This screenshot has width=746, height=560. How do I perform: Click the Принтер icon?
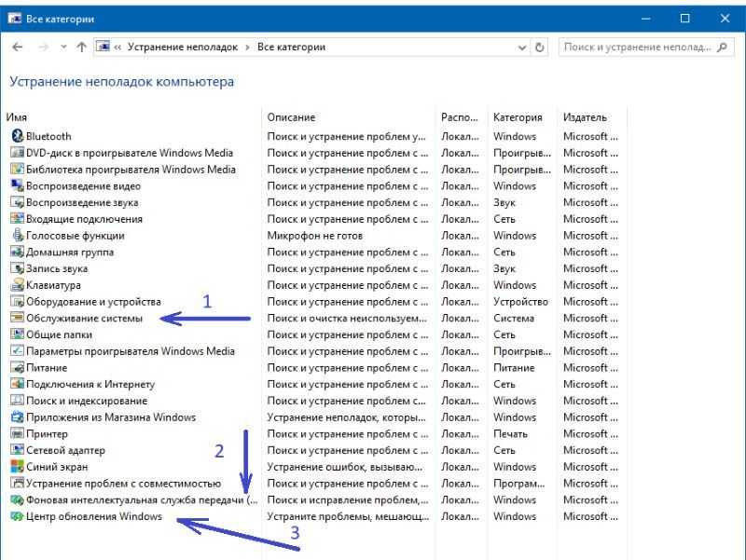coord(17,433)
